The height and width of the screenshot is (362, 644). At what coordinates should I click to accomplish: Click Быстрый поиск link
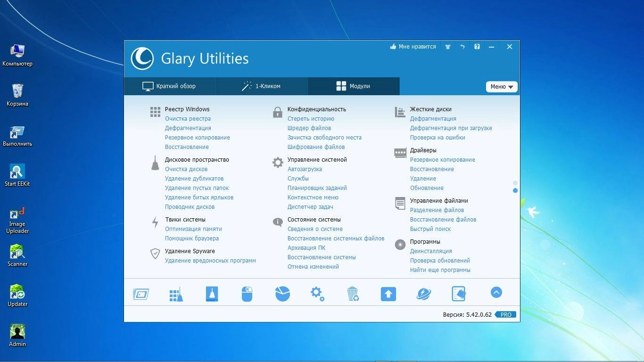430,229
